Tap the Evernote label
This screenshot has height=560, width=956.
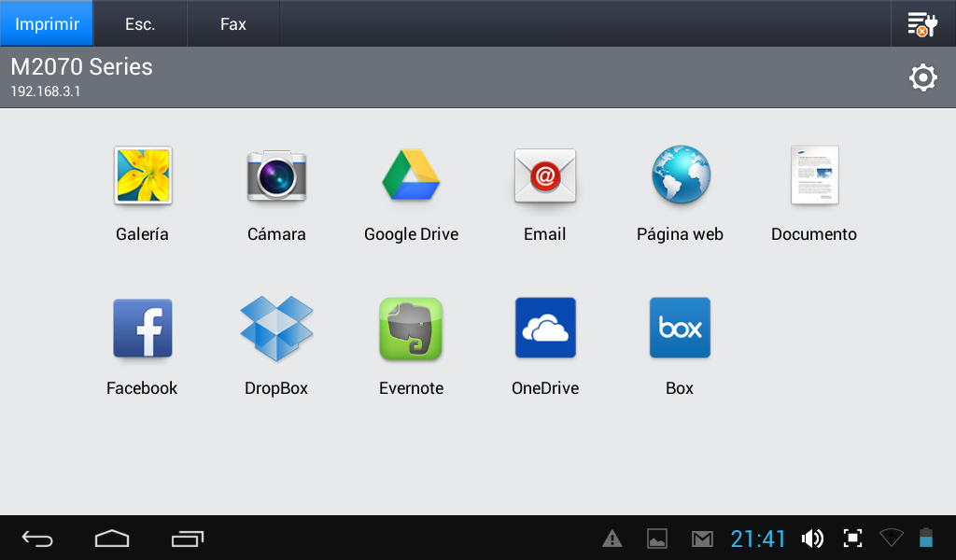[x=412, y=388]
